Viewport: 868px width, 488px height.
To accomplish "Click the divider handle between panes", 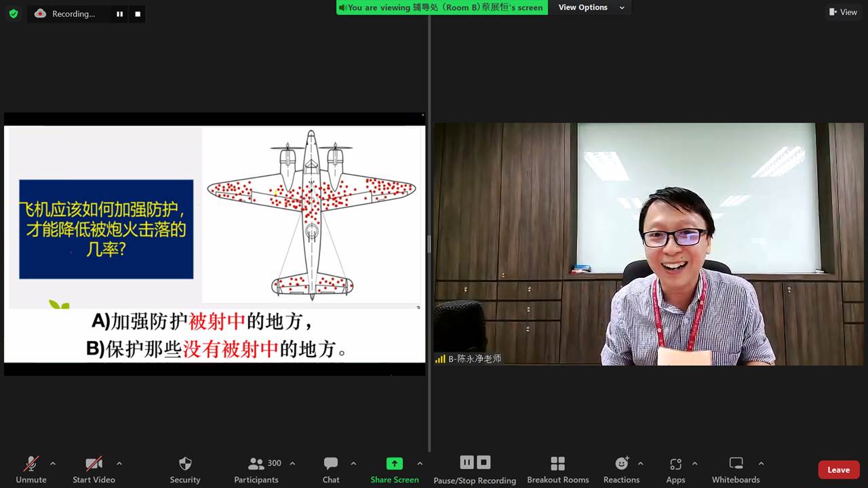I will [x=429, y=244].
